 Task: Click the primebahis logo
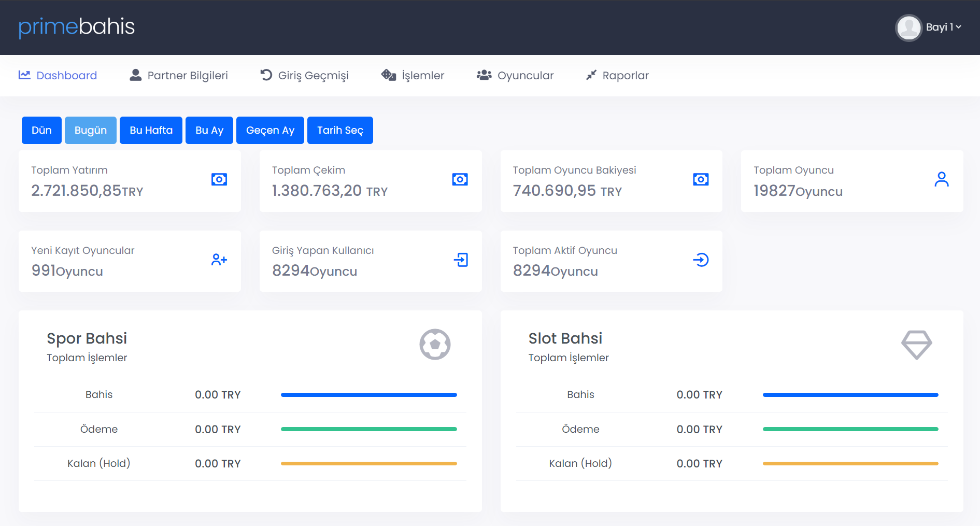[77, 27]
